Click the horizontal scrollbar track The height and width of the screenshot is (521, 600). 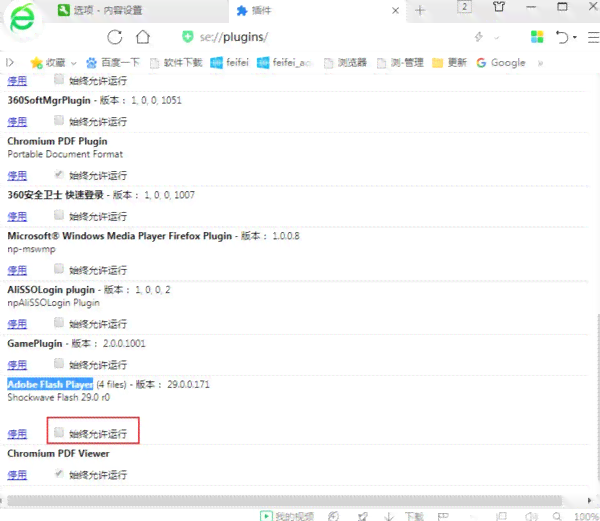point(284,500)
